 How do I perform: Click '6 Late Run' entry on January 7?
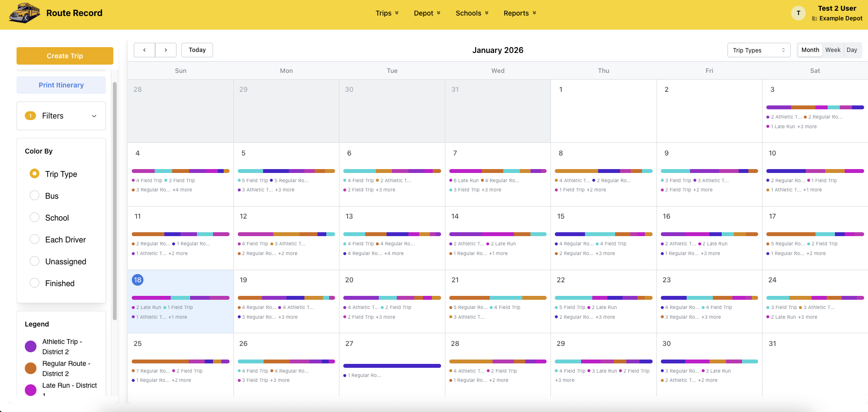click(x=464, y=181)
